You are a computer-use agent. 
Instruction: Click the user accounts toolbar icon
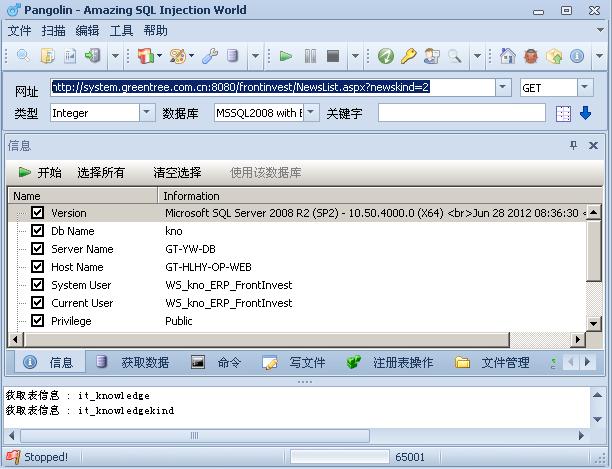click(x=432, y=56)
